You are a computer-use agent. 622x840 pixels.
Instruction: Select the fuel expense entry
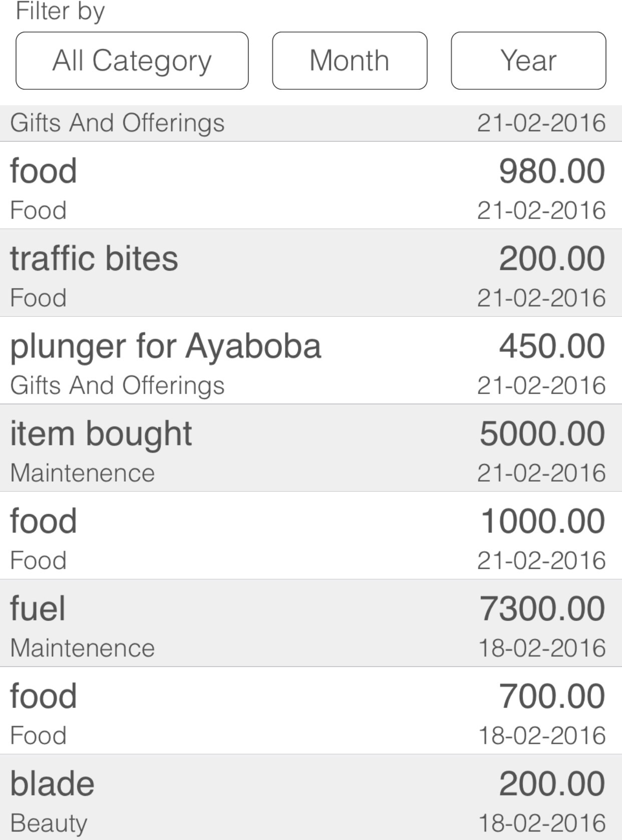pos(310,623)
